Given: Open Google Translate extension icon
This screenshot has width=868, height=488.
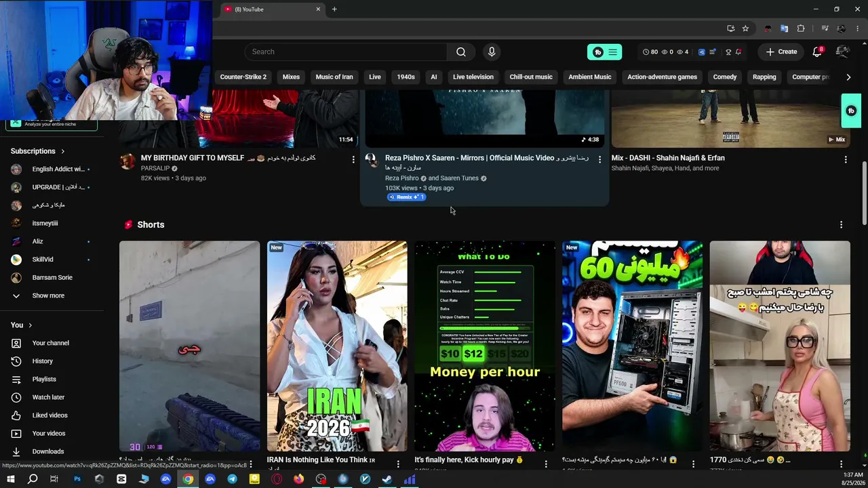Looking at the screenshot, I should (784, 28).
